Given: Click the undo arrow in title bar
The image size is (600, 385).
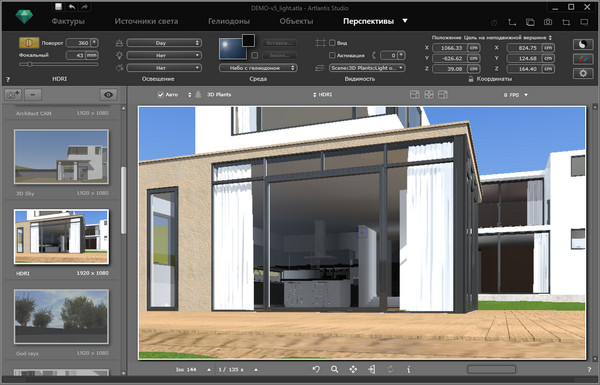Looking at the screenshot, I should tap(72, 7).
